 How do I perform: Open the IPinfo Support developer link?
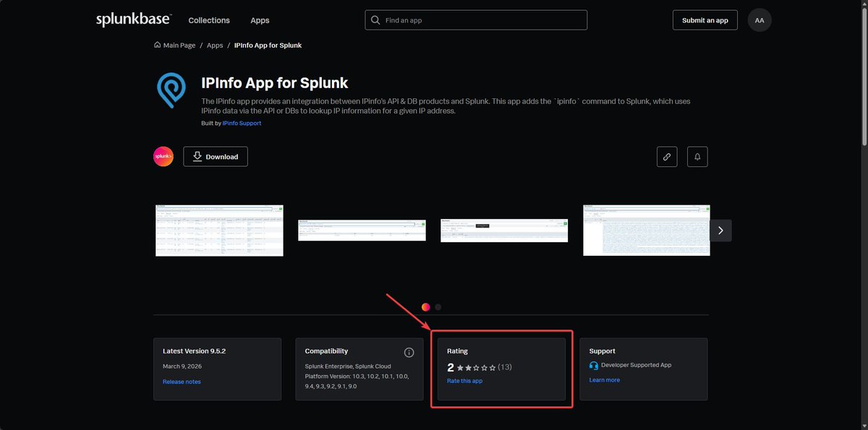coord(242,123)
